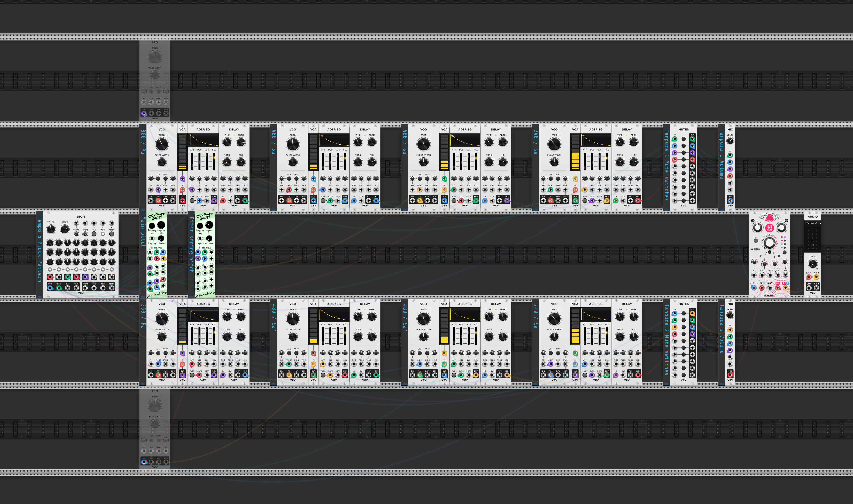Toggle second mute button on Tanpura 1 Mute switches

(684, 146)
